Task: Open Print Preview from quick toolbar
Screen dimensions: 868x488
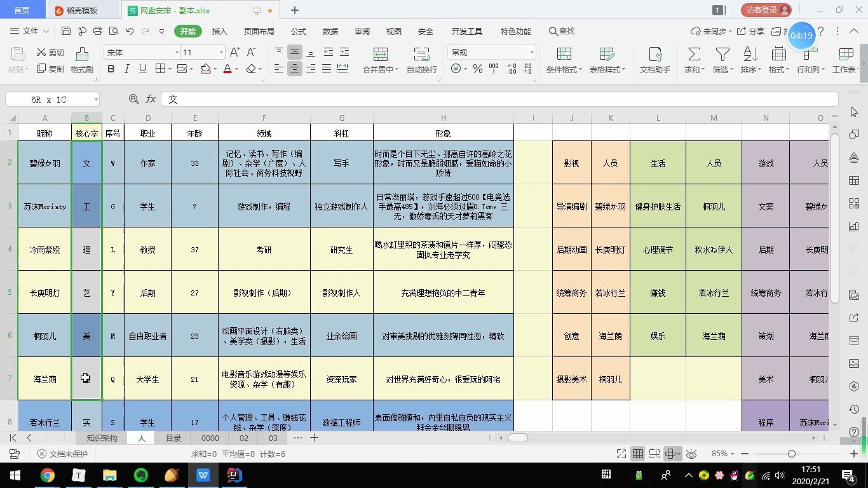Action: click(114, 31)
